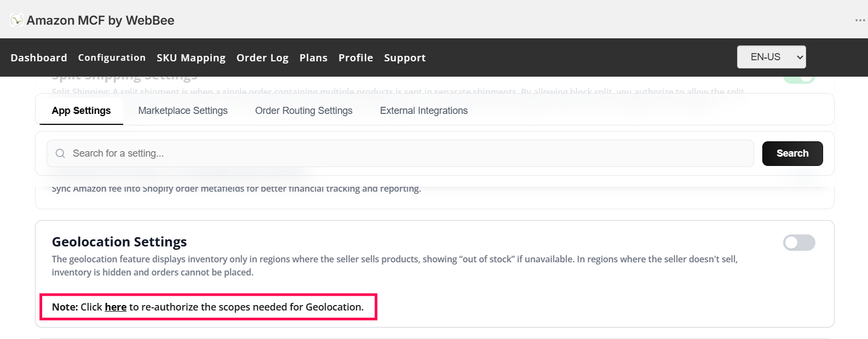Screen dimensions: 868x339
Task: Click the 'Amazon MCF by WebBee' title
Action: point(100,20)
